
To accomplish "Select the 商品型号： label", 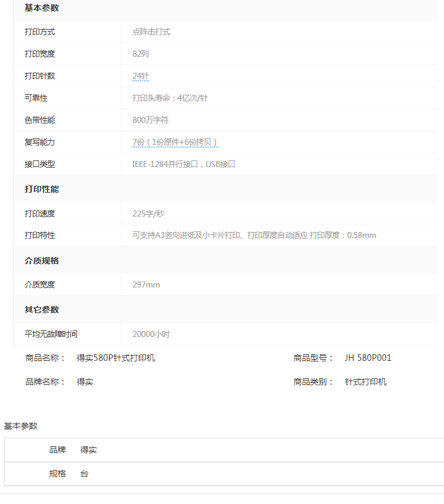I will 313,358.
